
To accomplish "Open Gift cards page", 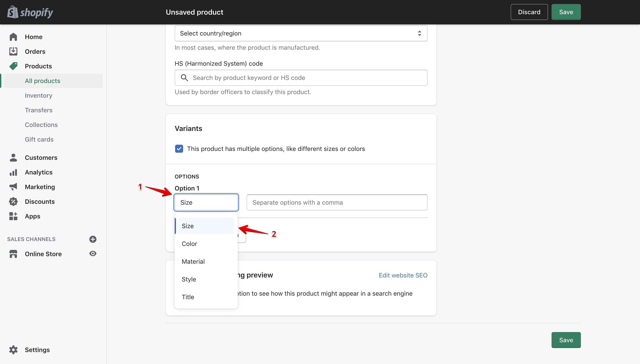I will pos(39,139).
